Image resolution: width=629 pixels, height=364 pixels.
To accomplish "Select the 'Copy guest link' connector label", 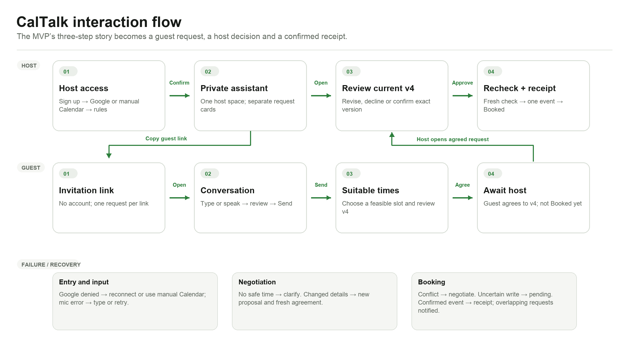I will pos(166,139).
